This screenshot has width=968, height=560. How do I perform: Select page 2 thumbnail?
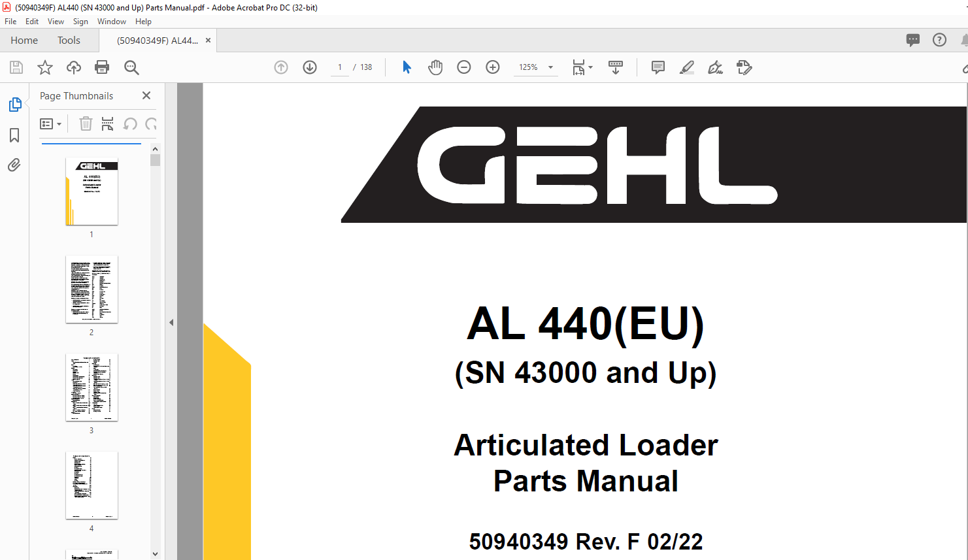pyautogui.click(x=92, y=289)
